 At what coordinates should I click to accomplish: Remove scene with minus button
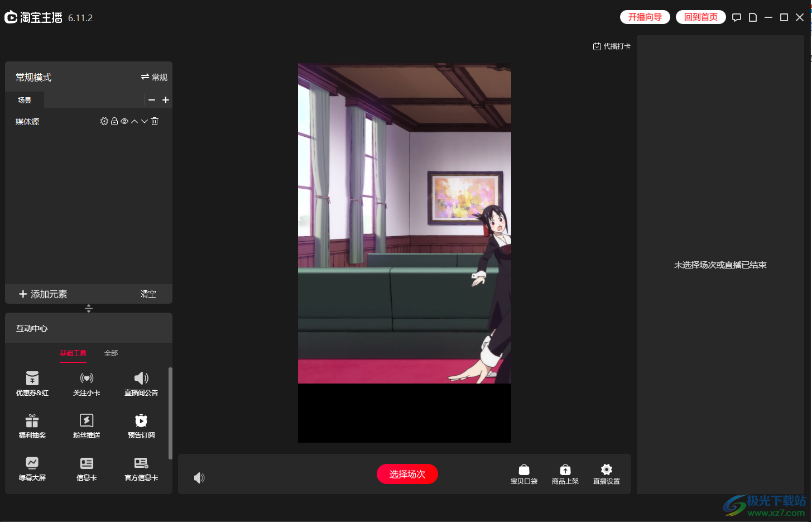pos(152,100)
